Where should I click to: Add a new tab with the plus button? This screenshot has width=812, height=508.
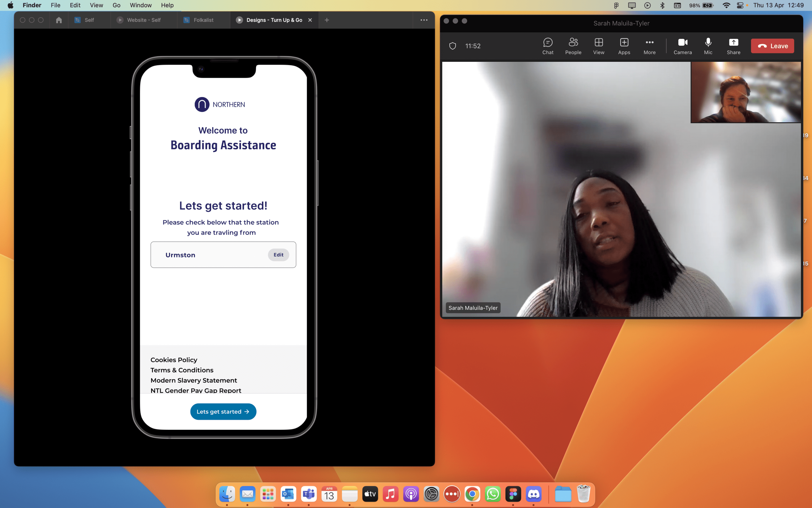point(327,20)
